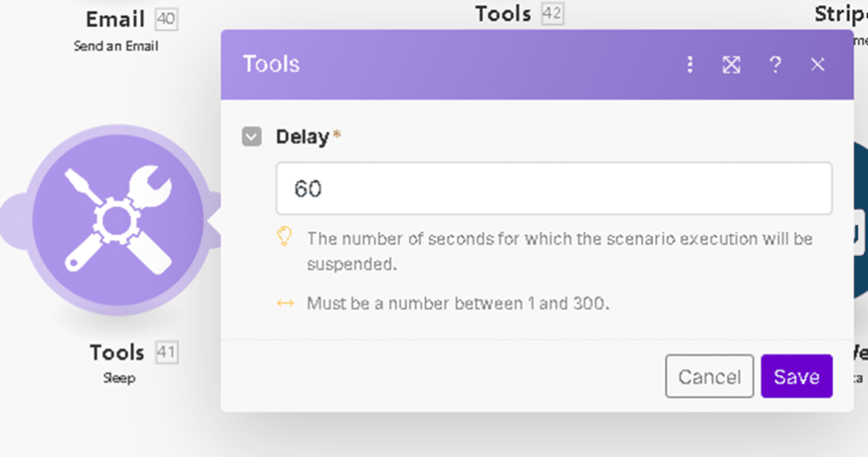Click the number 41 badge beside Tools

coord(167,352)
